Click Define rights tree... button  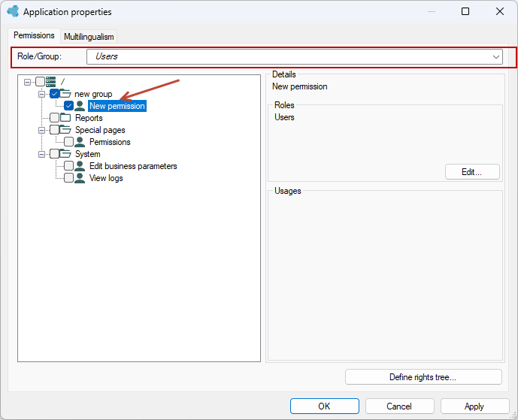click(x=423, y=376)
